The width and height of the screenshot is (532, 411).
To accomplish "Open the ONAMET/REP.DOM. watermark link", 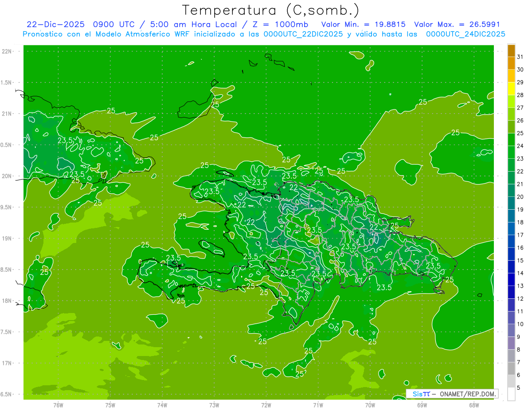I will pos(468,394).
